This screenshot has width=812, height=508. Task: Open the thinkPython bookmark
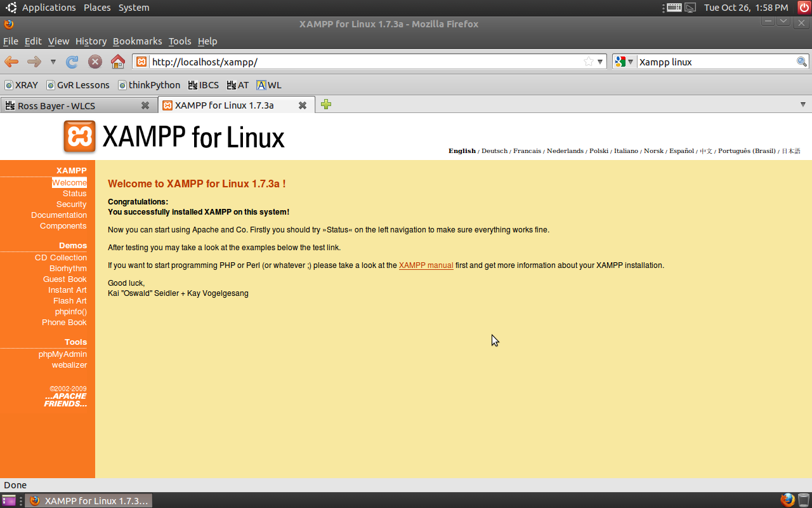tap(149, 85)
